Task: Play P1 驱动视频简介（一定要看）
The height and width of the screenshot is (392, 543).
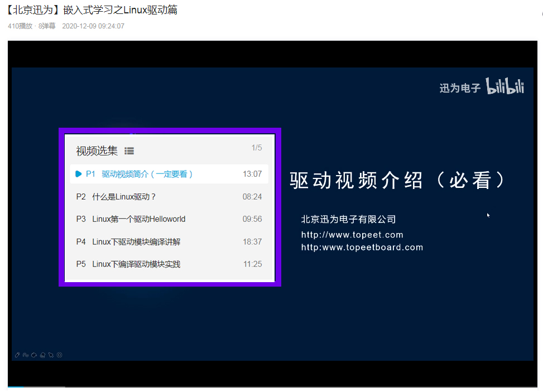Action: [140, 174]
